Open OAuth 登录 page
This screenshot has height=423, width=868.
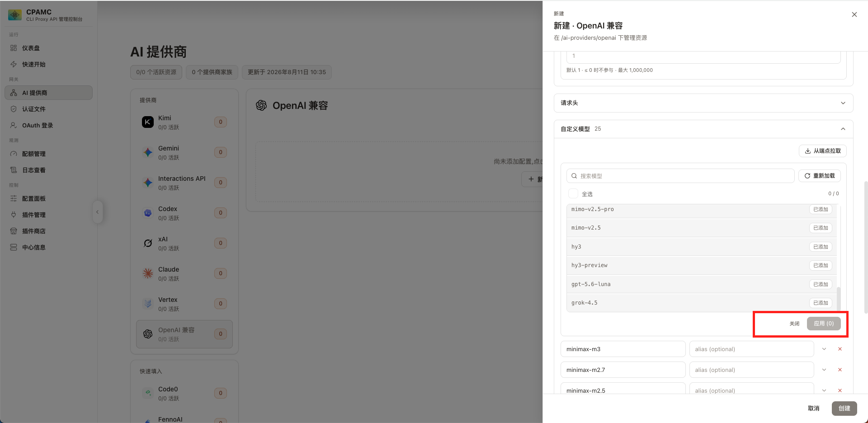point(48,125)
